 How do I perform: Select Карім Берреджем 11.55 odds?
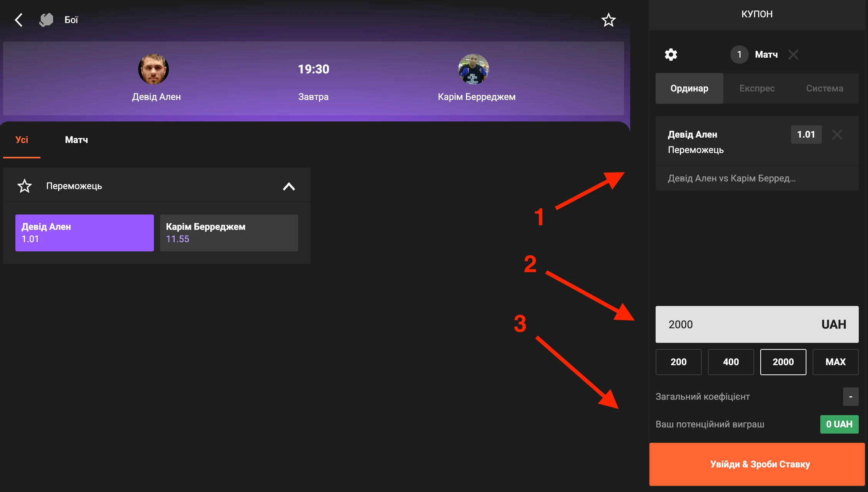pos(229,233)
